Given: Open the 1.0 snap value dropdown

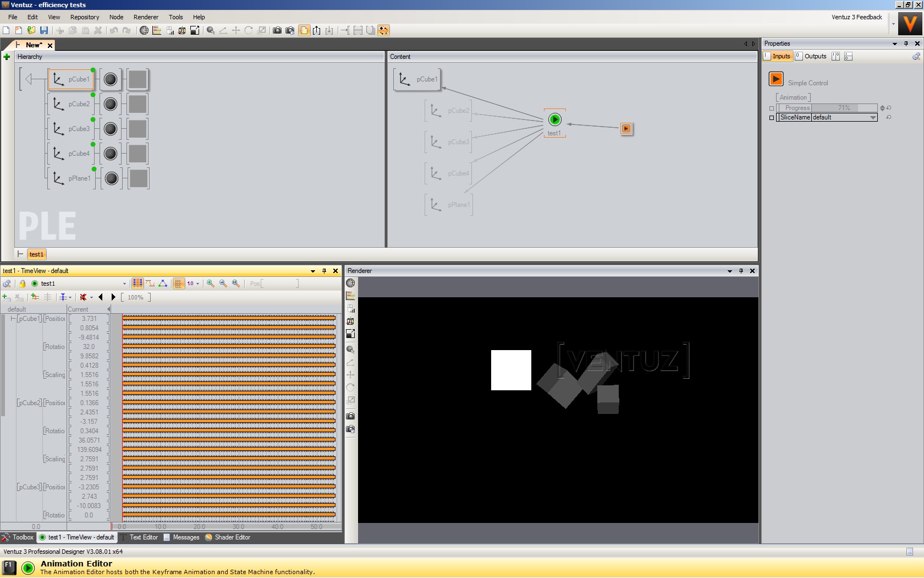Looking at the screenshot, I should pyautogui.click(x=197, y=284).
